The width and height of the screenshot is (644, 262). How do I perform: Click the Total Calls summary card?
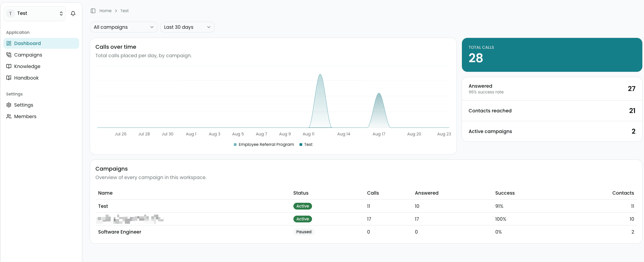tap(552, 55)
